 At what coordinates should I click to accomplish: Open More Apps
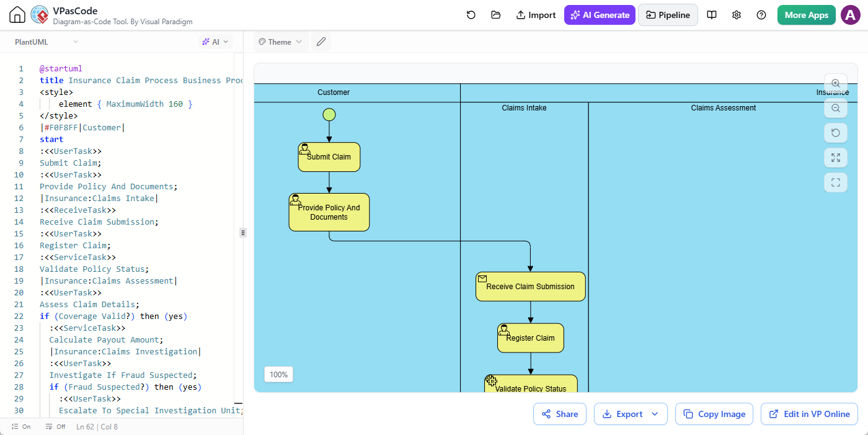pos(806,15)
